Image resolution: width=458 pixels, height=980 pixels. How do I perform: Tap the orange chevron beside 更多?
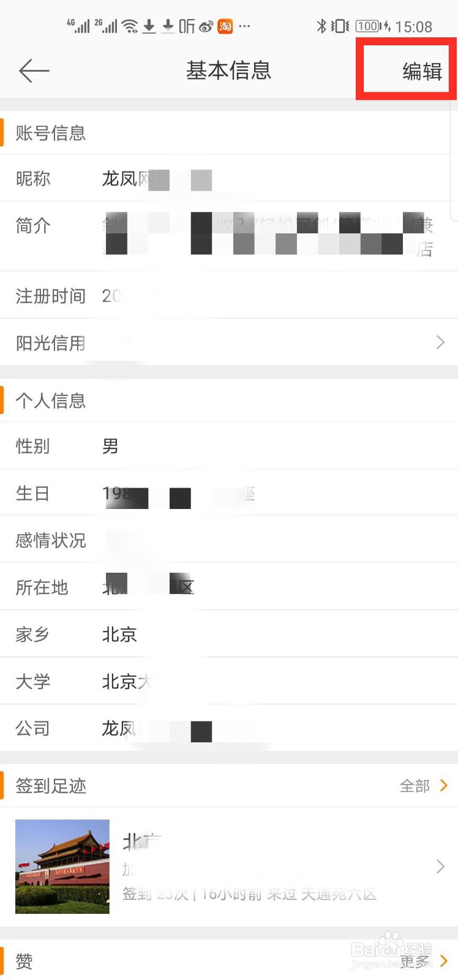[x=445, y=962]
